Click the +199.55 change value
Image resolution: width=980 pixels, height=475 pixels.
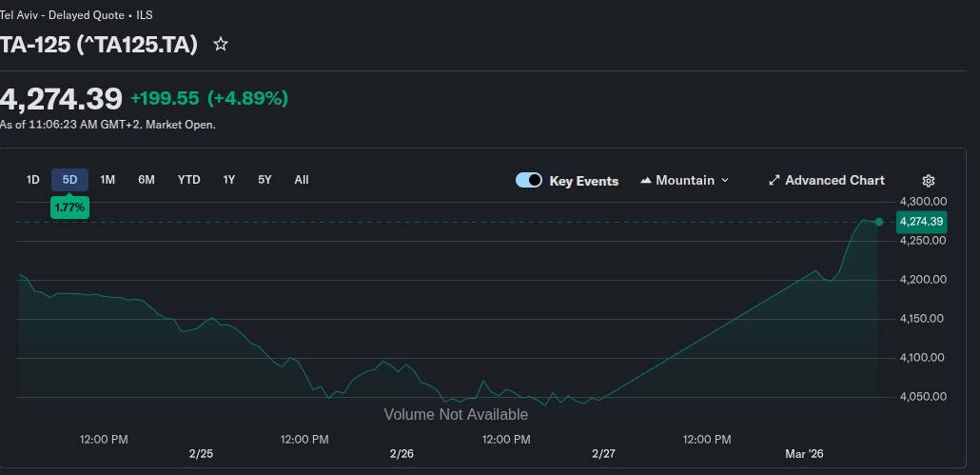165,99
